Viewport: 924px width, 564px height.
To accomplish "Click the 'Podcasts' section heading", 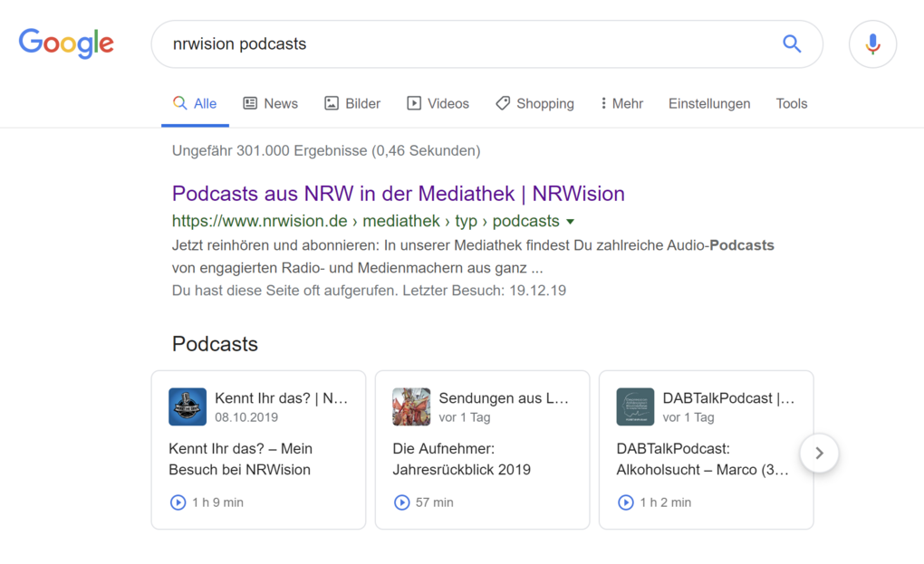I will pyautogui.click(x=215, y=344).
